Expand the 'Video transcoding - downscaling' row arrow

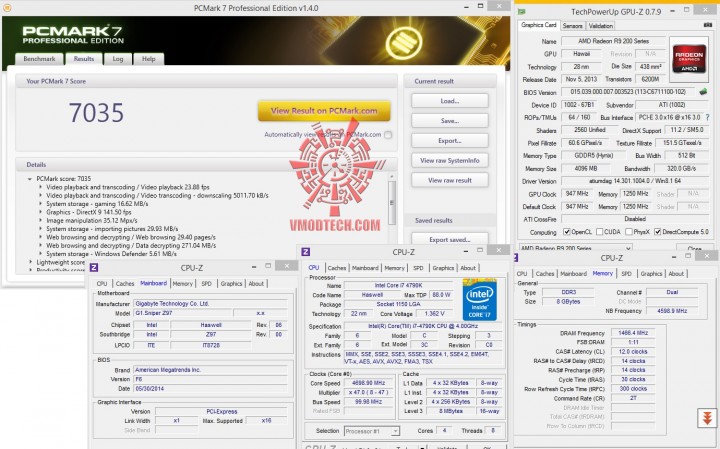click(x=40, y=196)
